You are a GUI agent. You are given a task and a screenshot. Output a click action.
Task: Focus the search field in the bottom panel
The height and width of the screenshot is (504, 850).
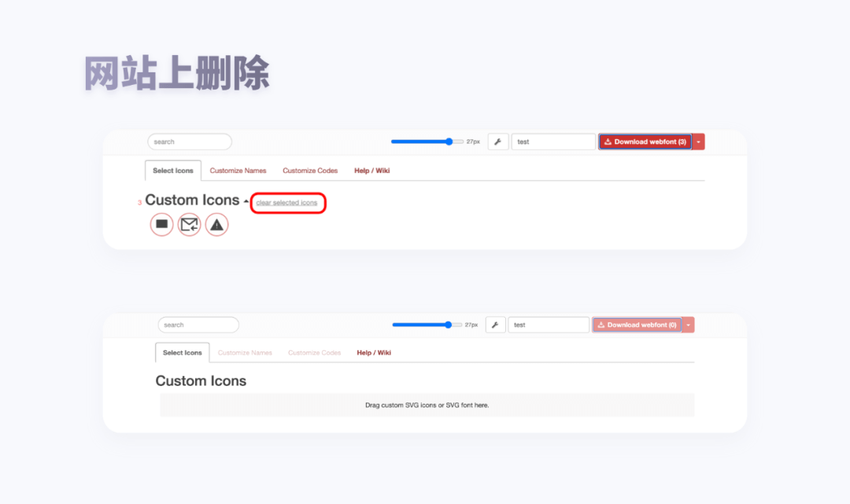(x=198, y=325)
